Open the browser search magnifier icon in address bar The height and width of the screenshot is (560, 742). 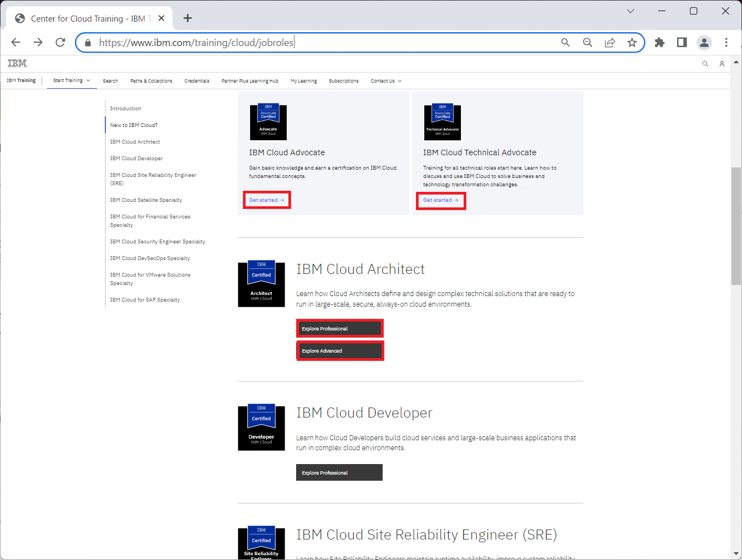click(565, 43)
